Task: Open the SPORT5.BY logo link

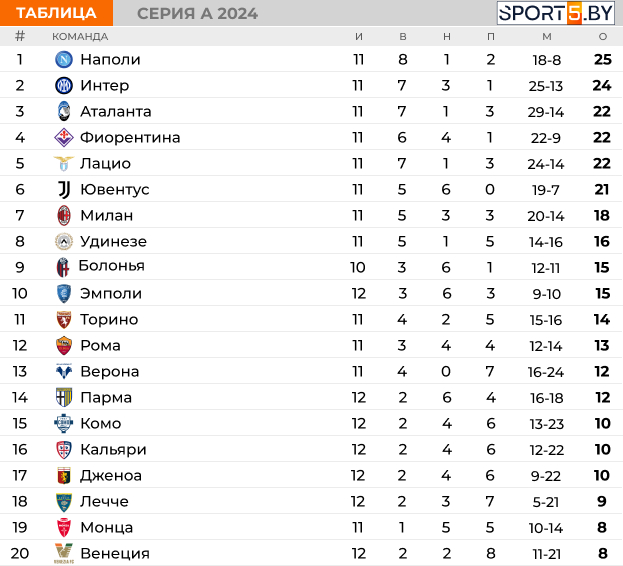Action: [x=556, y=13]
